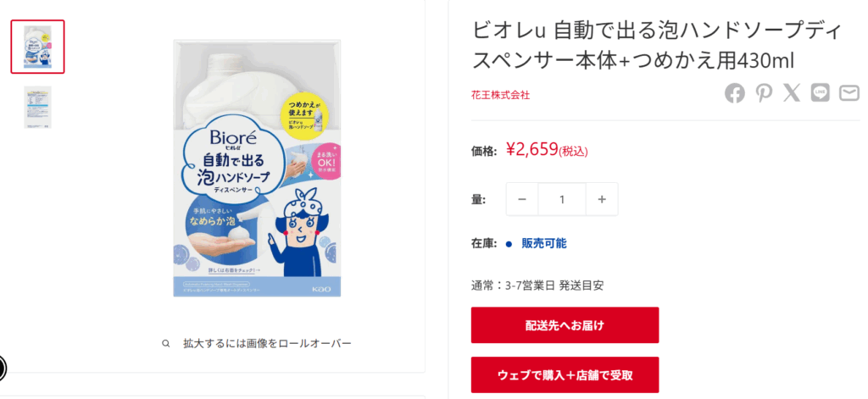
Task: Pin product with the Pinterest icon
Action: [x=764, y=93]
